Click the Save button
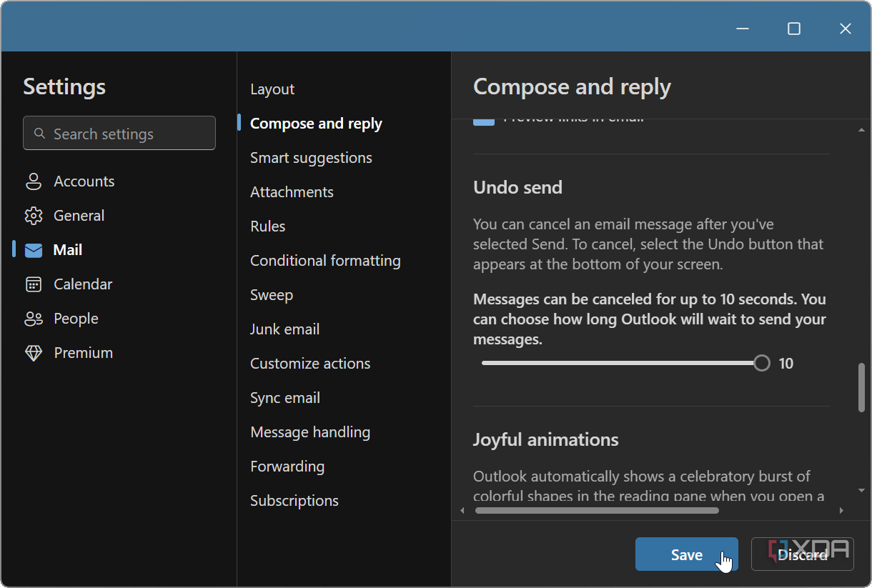The image size is (872, 588). [x=687, y=554]
